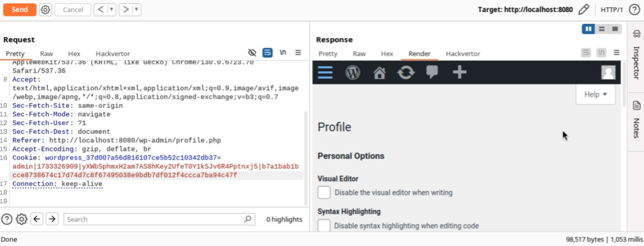Image resolution: width=644 pixels, height=246 pixels.
Task: Expand the WordPress Help dropdown
Action: 595,94
